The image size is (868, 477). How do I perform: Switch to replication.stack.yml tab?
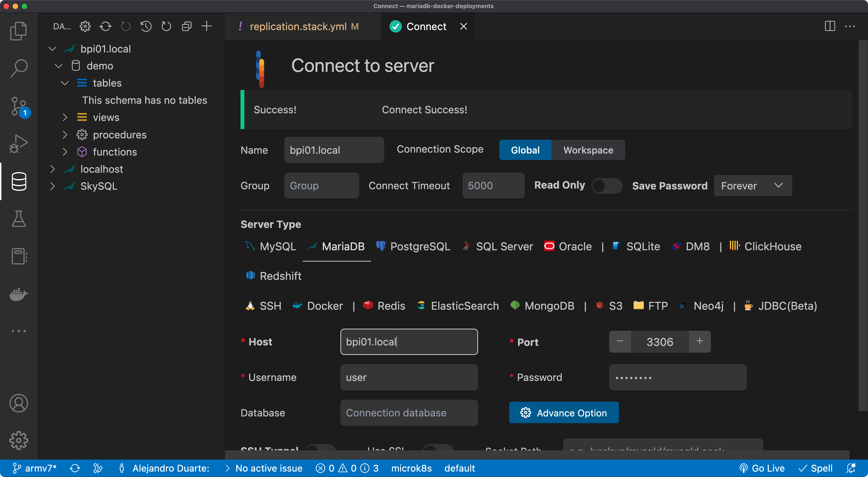coord(298,26)
